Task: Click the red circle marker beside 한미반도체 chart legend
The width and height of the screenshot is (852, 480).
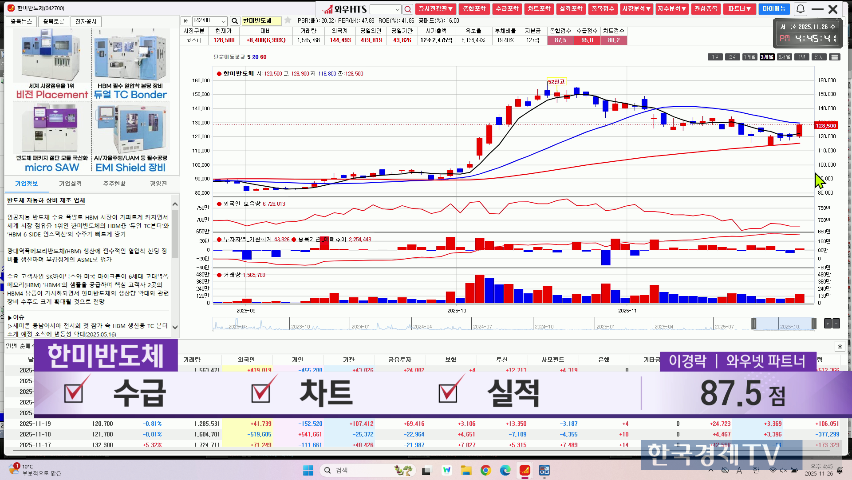Action: tap(218, 74)
